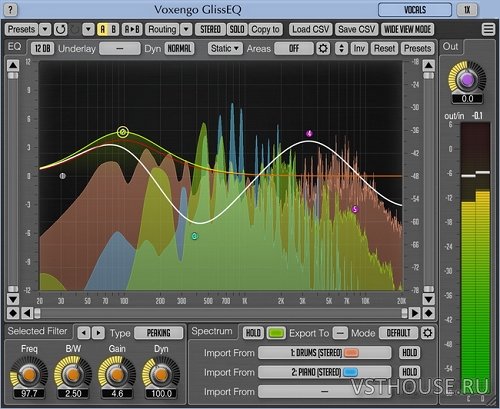Click right spectrum scale down arrow

pos(428,299)
